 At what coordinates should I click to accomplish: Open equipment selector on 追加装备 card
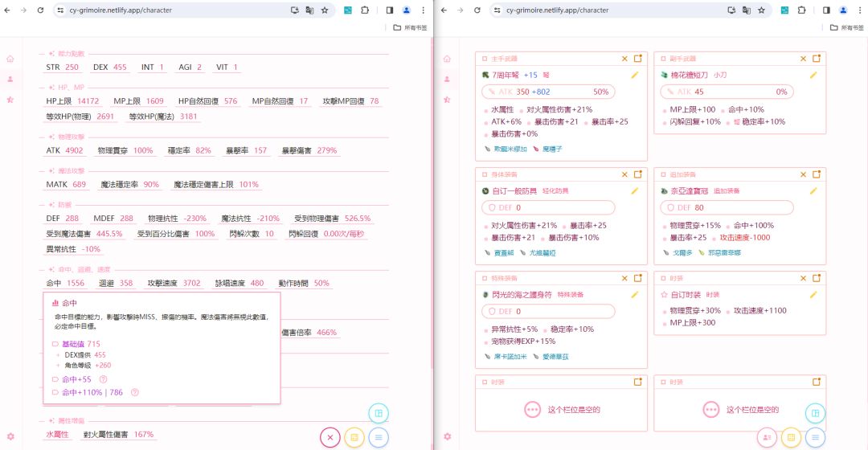pos(817,174)
